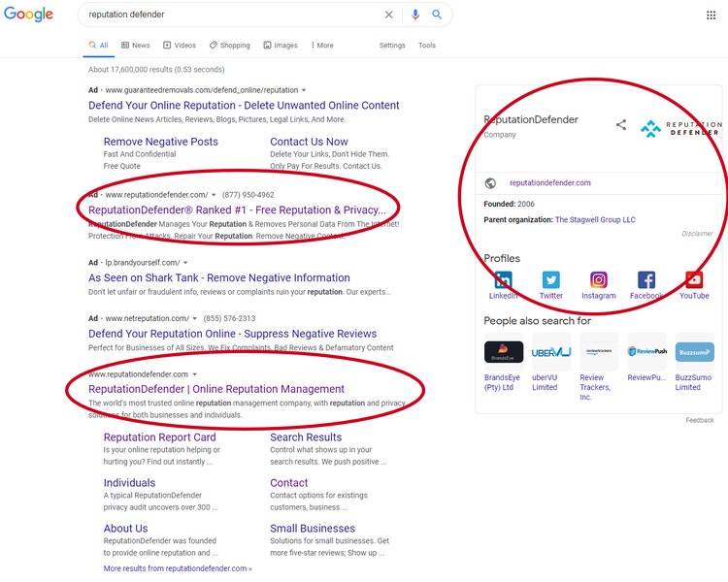
Task: Expand reputationdefender.com ad dropdown arrow
Action: (x=214, y=195)
